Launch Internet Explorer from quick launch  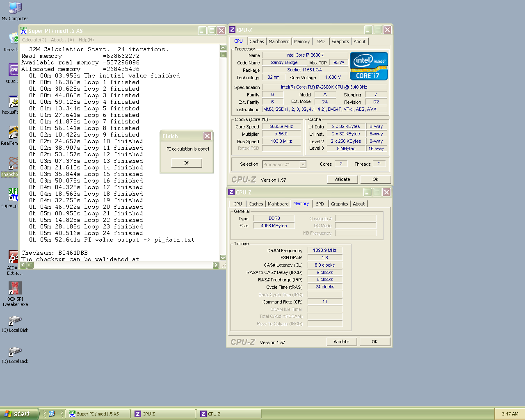pyautogui.click(x=52, y=414)
